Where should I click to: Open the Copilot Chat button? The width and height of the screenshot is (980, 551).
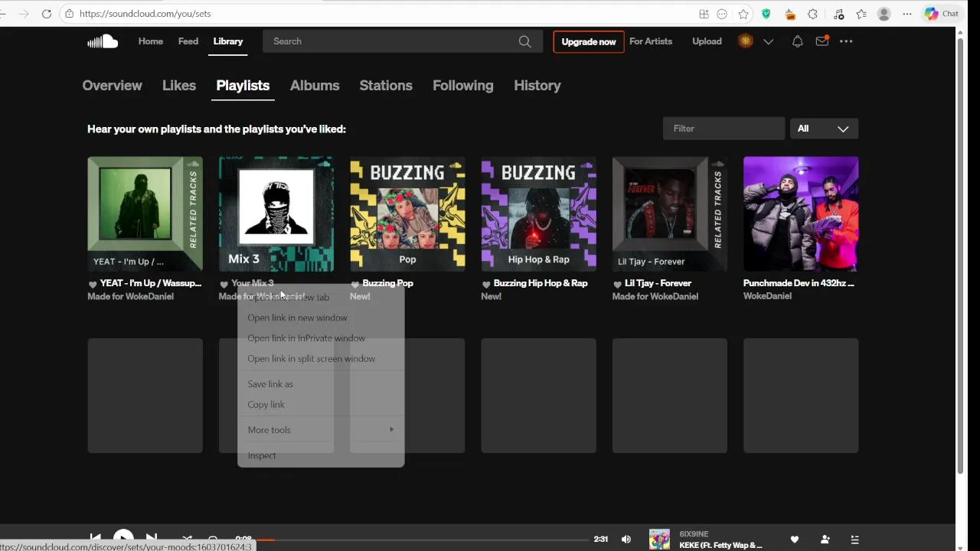click(x=941, y=14)
